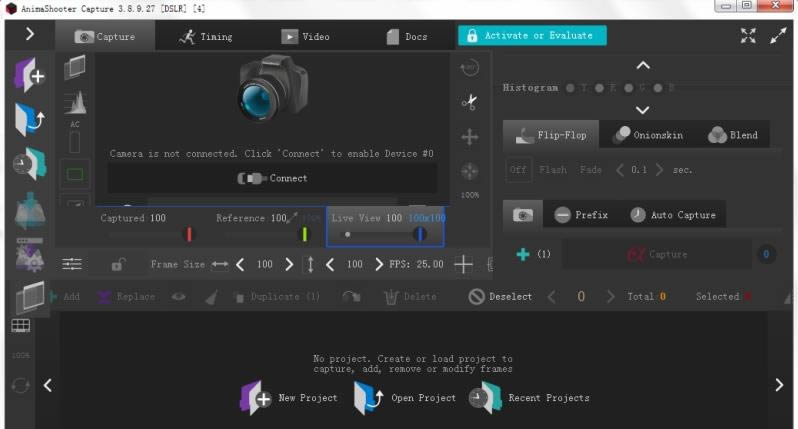The width and height of the screenshot is (798, 429).
Task: Select the Flash option
Action: (553, 169)
